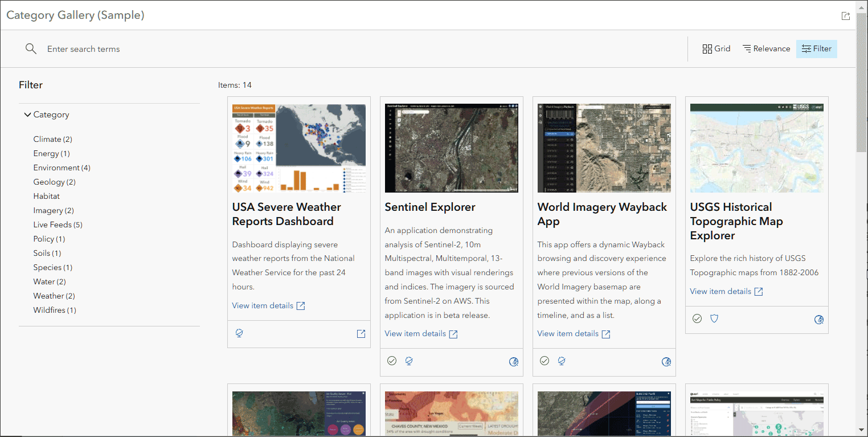Click the web app icon on Sentinel Explorer card
This screenshot has height=437, width=868.
pos(514,361)
